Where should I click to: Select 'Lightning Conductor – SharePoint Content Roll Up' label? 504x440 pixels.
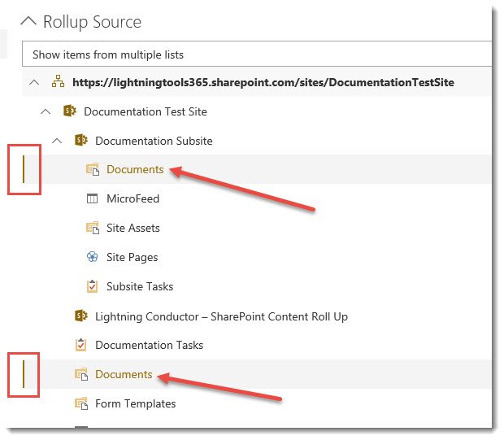pos(221,316)
